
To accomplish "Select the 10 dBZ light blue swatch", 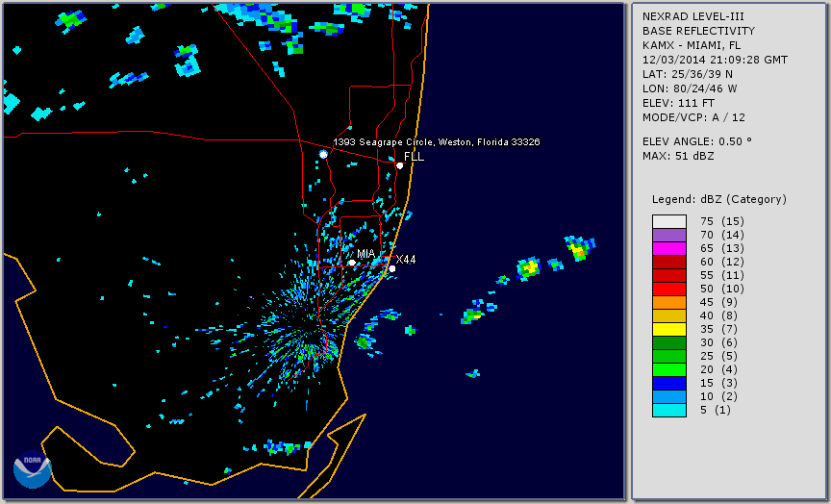I will [x=669, y=396].
